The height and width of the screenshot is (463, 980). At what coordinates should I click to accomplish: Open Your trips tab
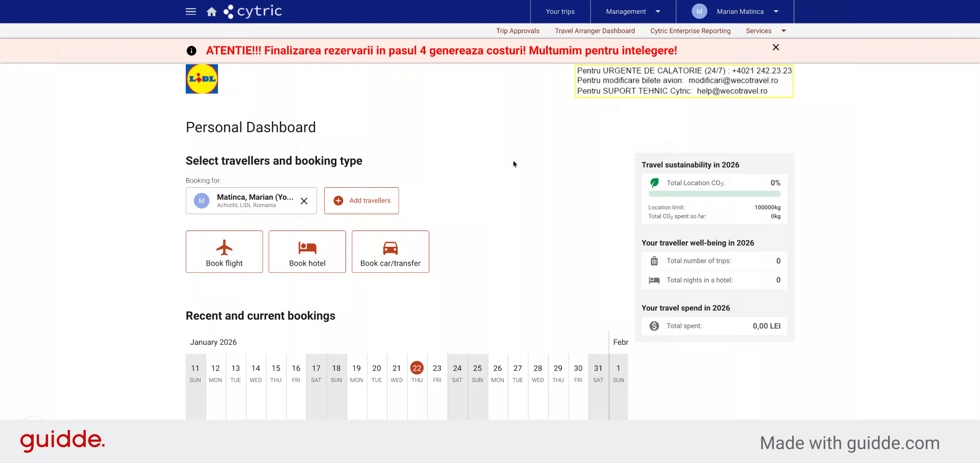(560, 11)
